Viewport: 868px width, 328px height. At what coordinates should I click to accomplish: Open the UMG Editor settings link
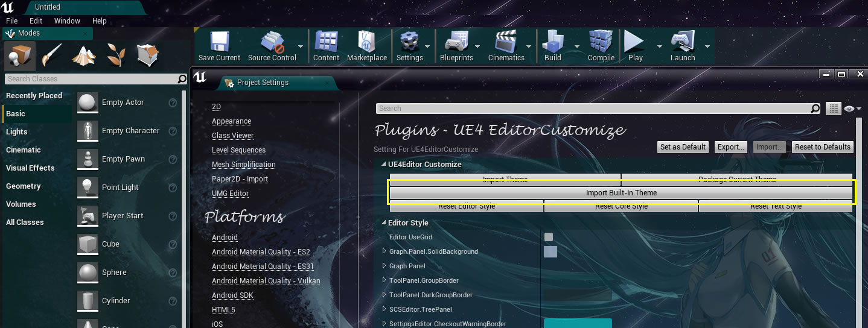click(x=230, y=194)
